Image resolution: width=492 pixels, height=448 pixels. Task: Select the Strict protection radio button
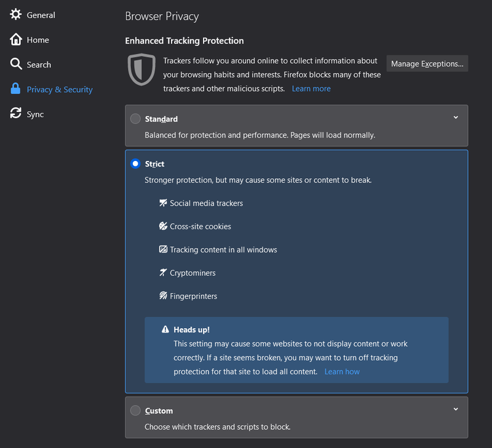pyautogui.click(x=135, y=163)
